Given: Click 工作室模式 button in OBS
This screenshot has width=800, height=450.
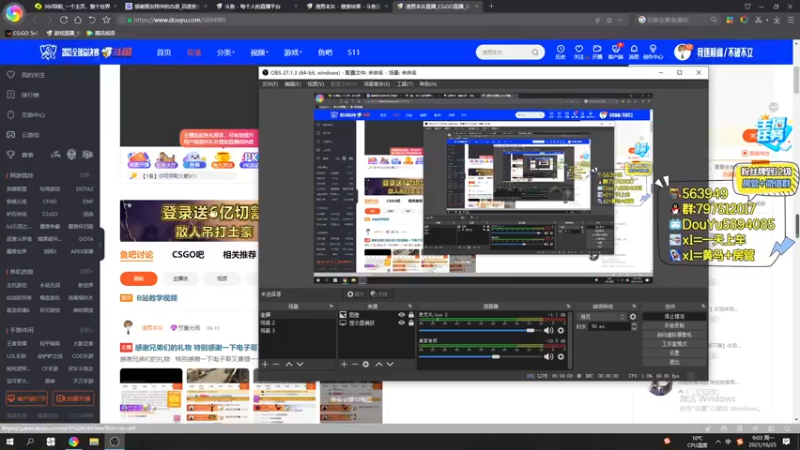Looking at the screenshot, I should click(674, 344).
